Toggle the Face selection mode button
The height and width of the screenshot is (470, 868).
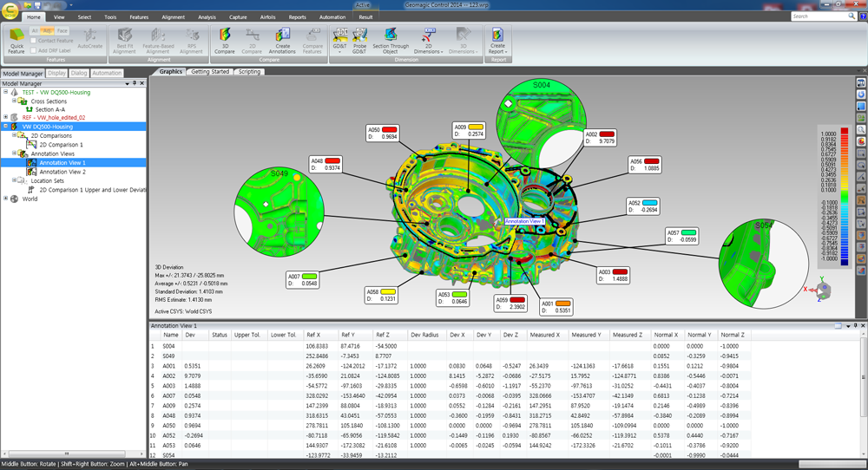pos(62,30)
